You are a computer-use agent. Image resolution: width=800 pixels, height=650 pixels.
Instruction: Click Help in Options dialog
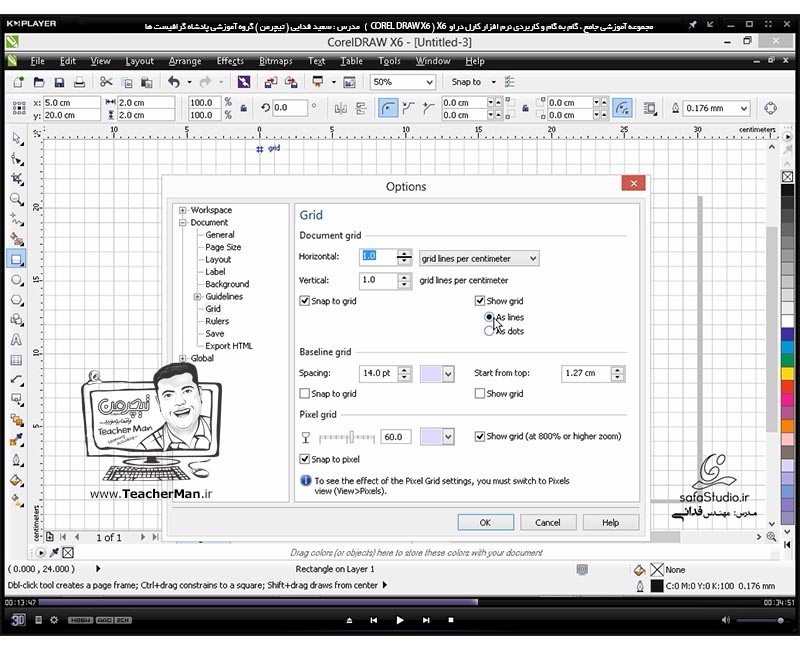click(x=610, y=522)
